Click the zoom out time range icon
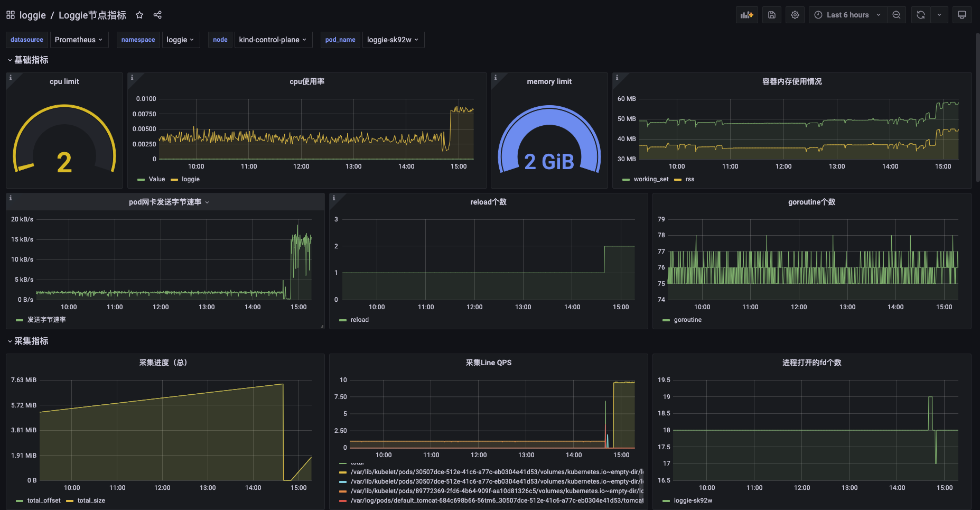The width and height of the screenshot is (980, 510). 896,14
